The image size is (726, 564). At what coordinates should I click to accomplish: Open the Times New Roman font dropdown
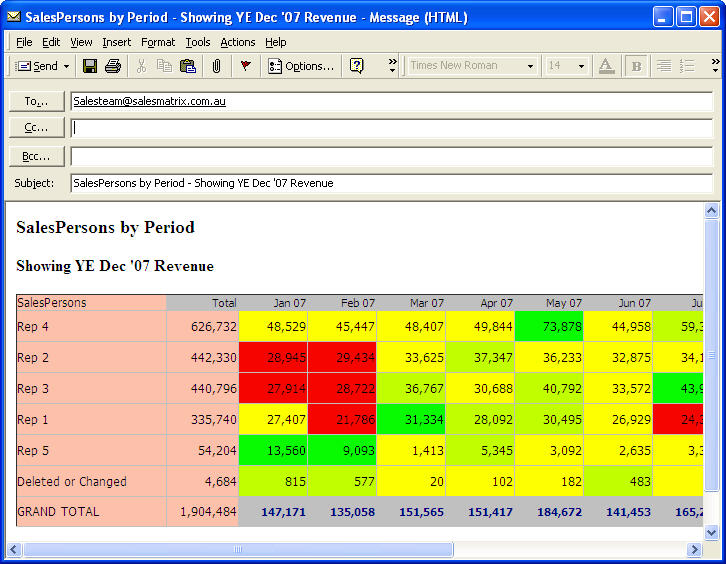point(530,66)
